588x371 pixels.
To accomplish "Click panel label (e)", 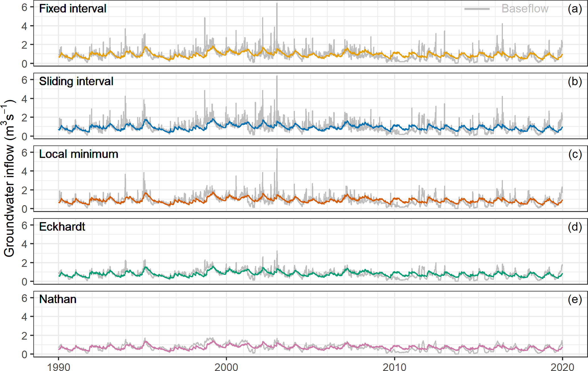I will [x=575, y=299].
